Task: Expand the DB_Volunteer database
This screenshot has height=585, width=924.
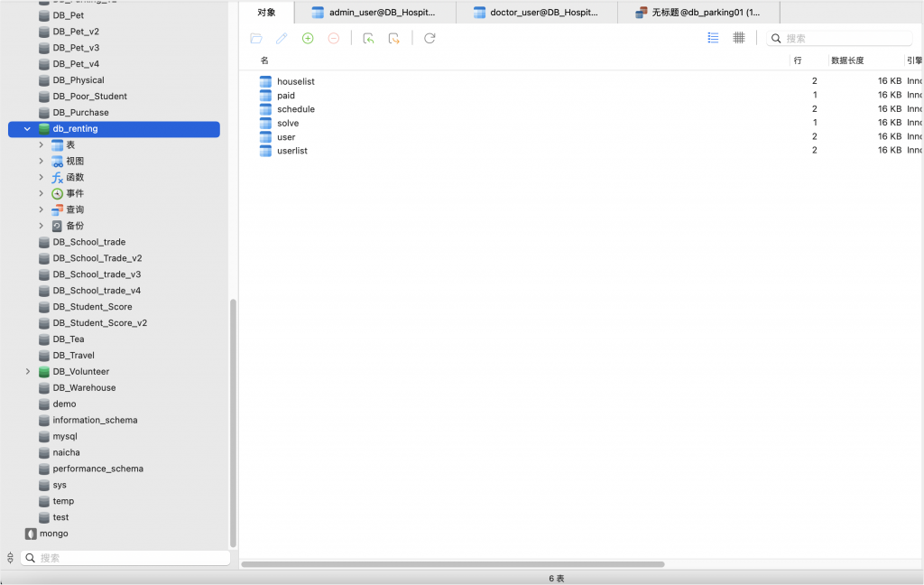Action: pyautogui.click(x=27, y=372)
